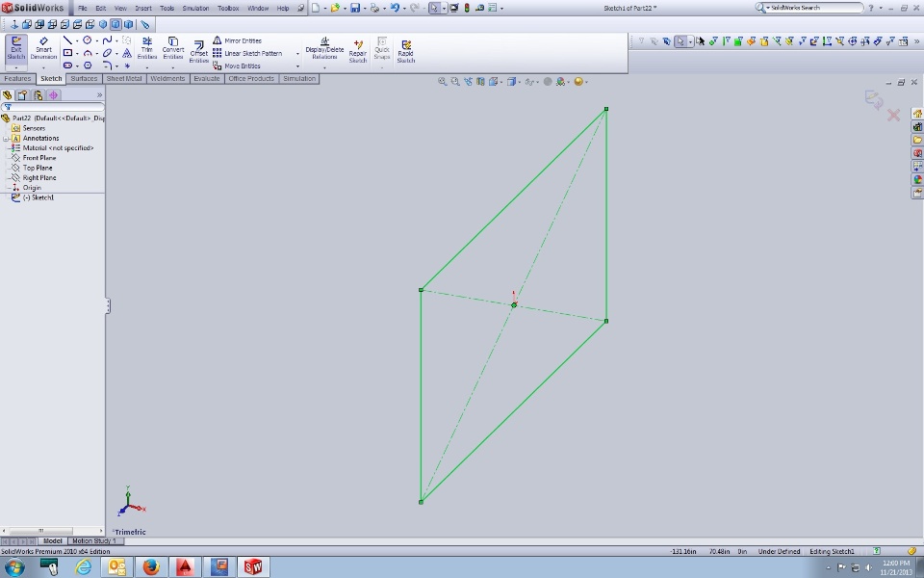Select the Smart Dimension tool
924x578 pixels.
pyautogui.click(x=43, y=48)
